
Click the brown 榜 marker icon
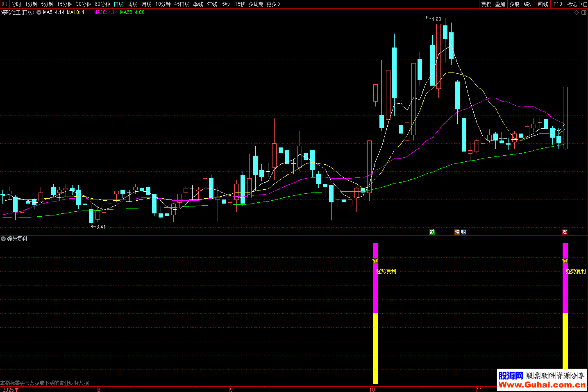pyautogui.click(x=457, y=232)
